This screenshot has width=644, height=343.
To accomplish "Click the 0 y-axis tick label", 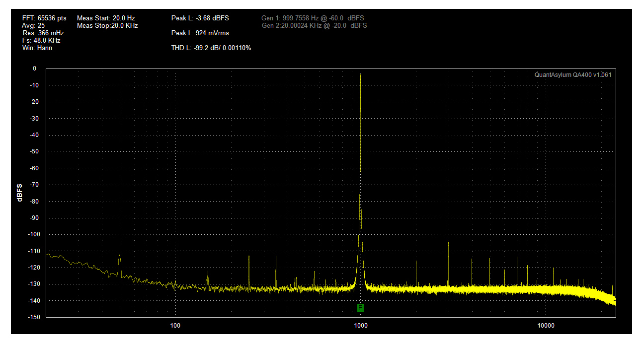I will click(34, 69).
